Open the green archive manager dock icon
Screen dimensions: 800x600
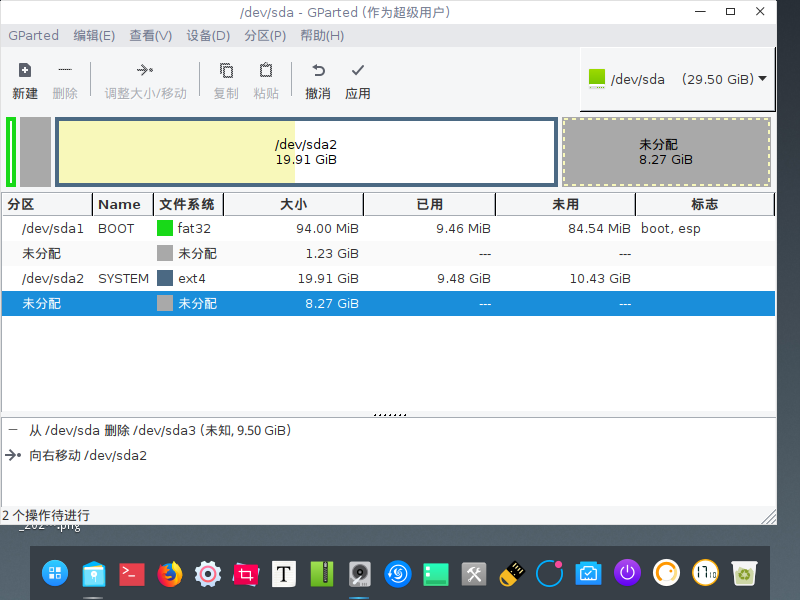(322, 574)
